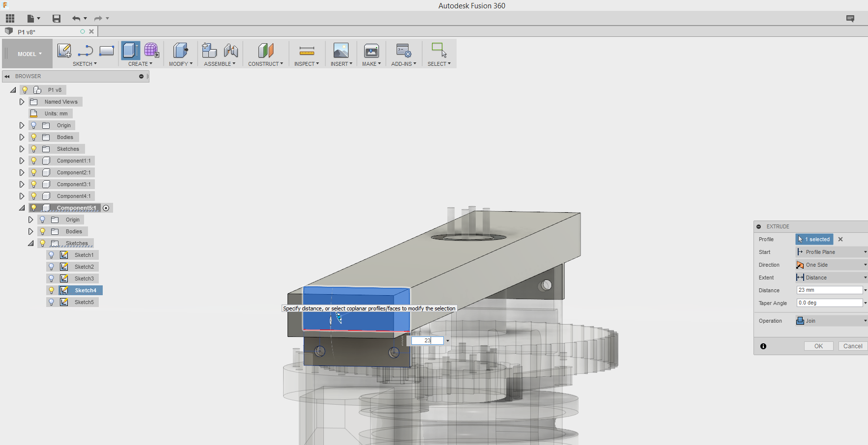
Task: Toggle visibility of Component4:1
Action: 34,196
